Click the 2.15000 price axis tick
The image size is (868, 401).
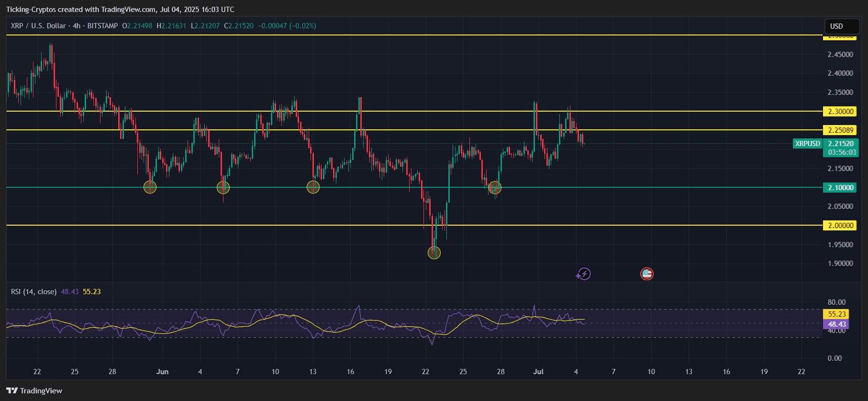click(x=840, y=169)
